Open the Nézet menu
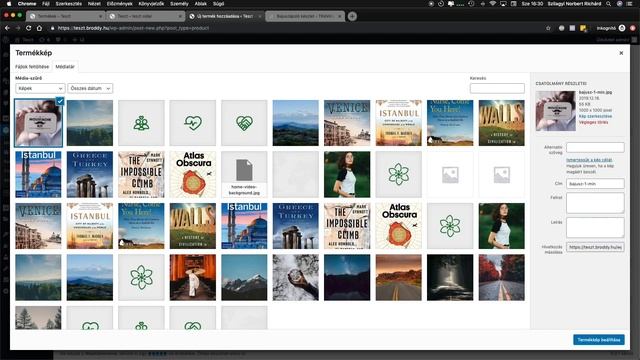Screen dimensions: 640x360 [x=94, y=4]
